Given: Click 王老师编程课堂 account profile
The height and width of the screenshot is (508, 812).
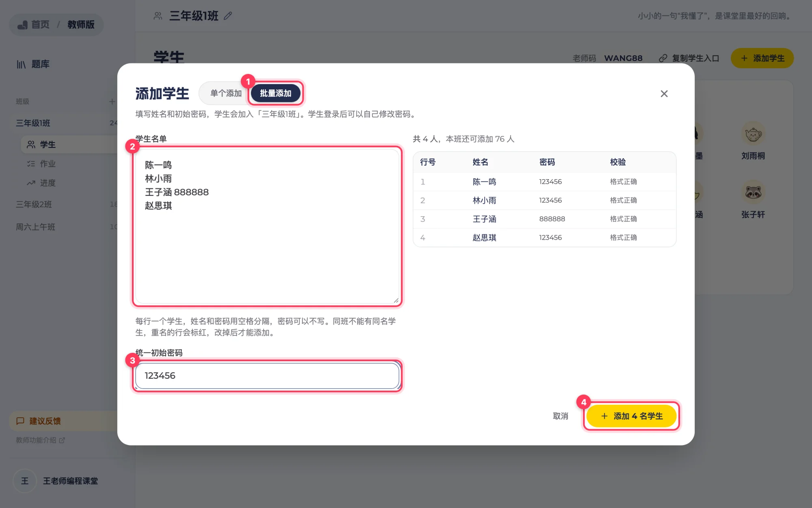Looking at the screenshot, I should pos(56,481).
